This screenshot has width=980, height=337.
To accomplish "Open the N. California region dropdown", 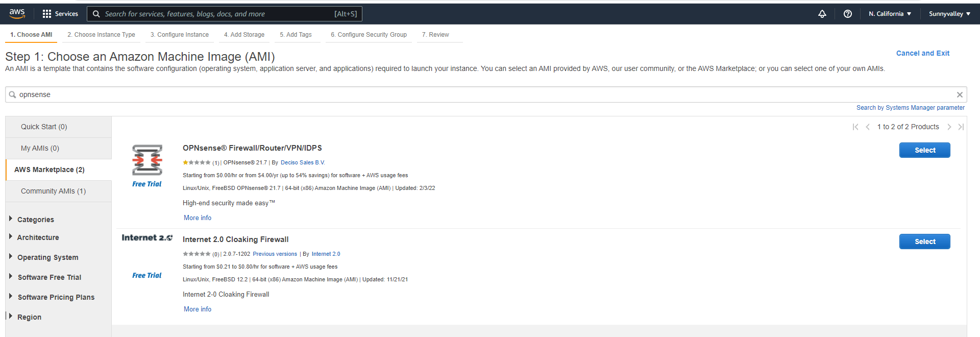I will [x=890, y=14].
